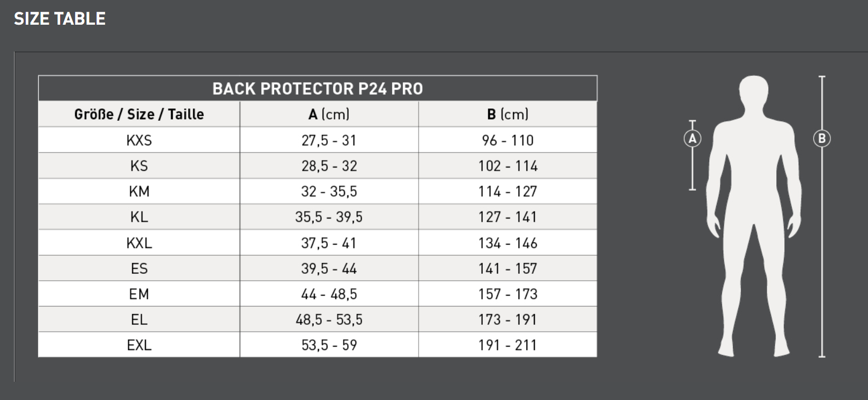The height and width of the screenshot is (400, 868).
Task: Click the 48,5 - 53,5 measurement cell
Action: click(x=329, y=319)
